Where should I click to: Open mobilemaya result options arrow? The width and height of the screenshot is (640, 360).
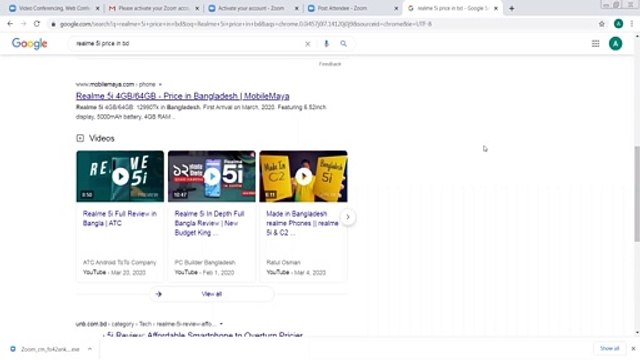[160, 84]
